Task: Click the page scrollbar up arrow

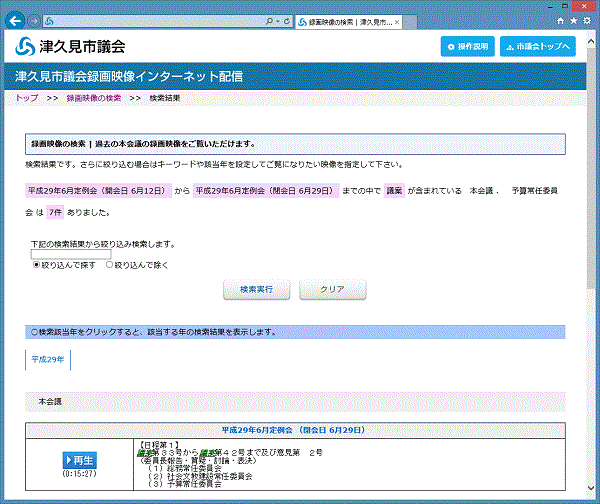Action: pyautogui.click(x=591, y=41)
